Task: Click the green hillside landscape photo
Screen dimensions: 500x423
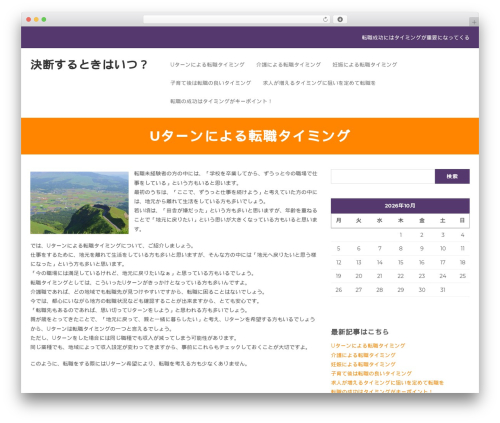Action: pos(79,203)
